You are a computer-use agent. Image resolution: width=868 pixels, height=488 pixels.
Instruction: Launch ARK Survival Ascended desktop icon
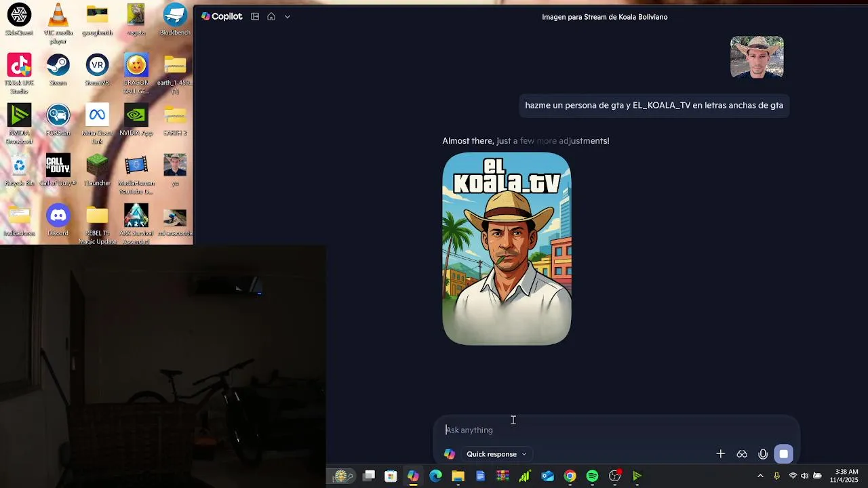point(136,224)
